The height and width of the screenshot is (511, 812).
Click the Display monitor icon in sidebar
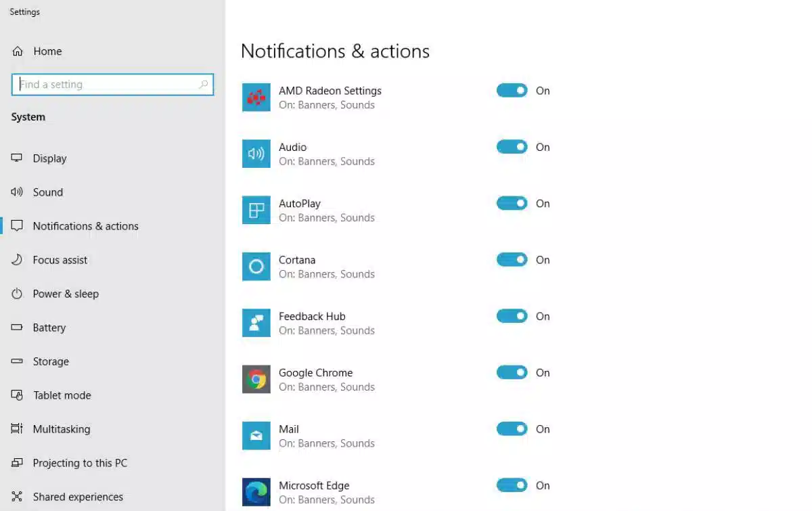point(17,158)
